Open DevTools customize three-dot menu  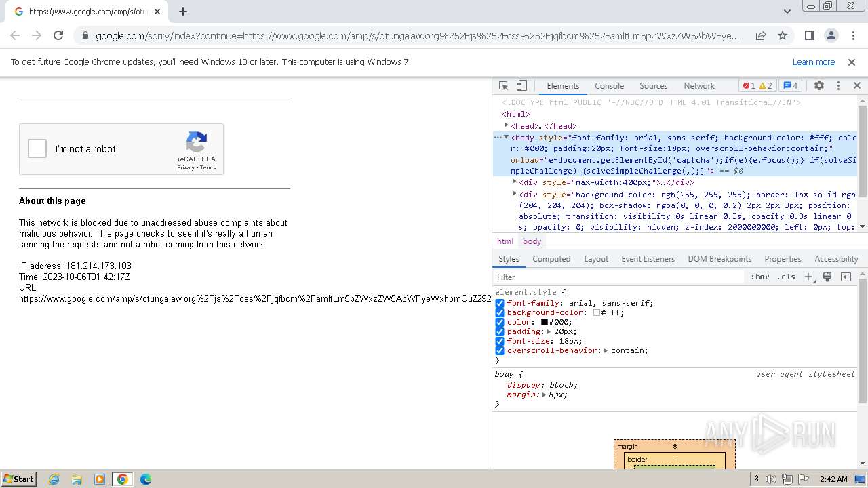838,86
